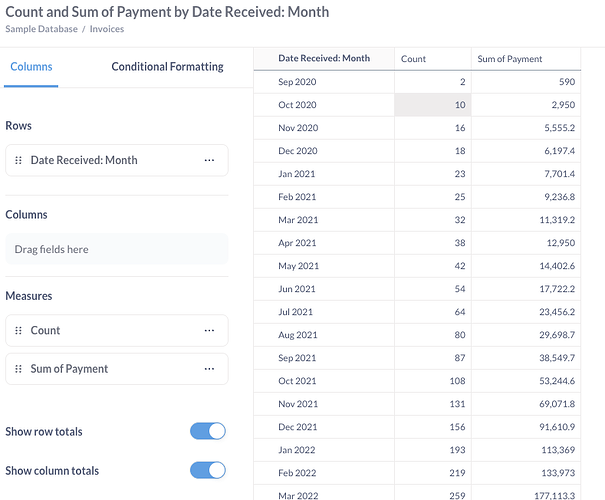Select highlighted Count cell showing 10

pyautogui.click(x=432, y=105)
